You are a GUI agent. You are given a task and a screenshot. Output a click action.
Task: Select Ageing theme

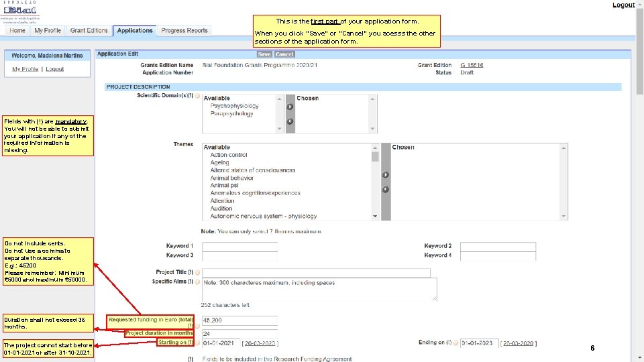[220, 162]
